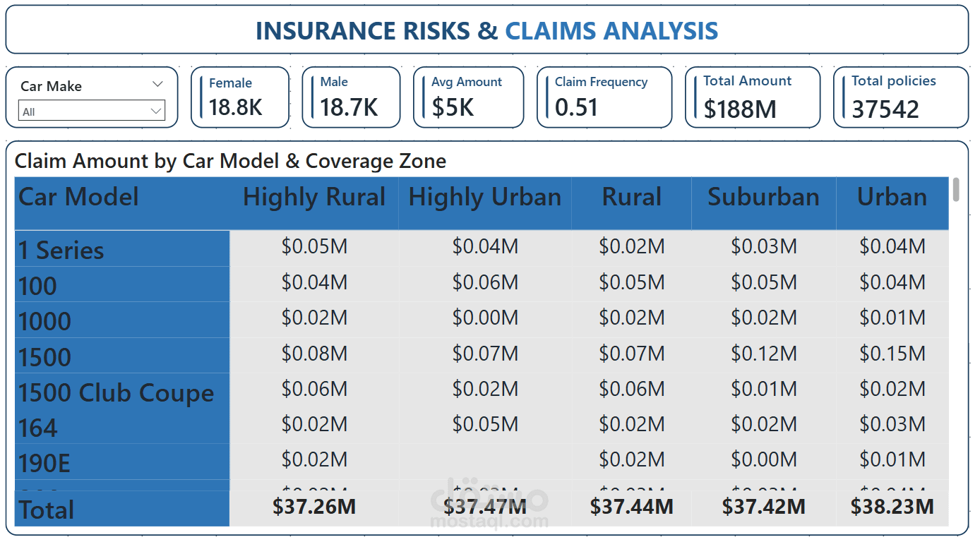This screenshot has width=980, height=542.
Task: Click the Highly Urban column header
Action: (x=485, y=197)
